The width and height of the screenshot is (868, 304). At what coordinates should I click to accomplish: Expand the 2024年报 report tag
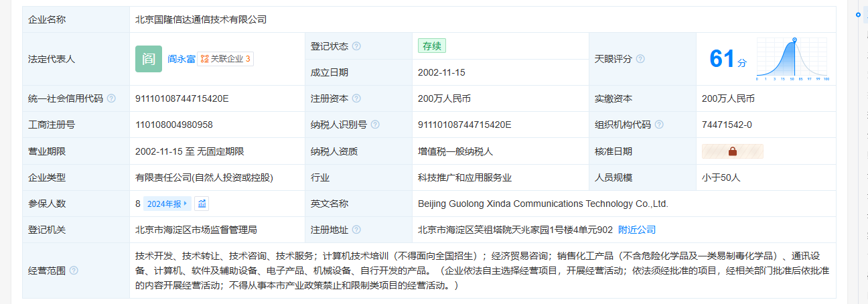pyautogui.click(x=168, y=204)
